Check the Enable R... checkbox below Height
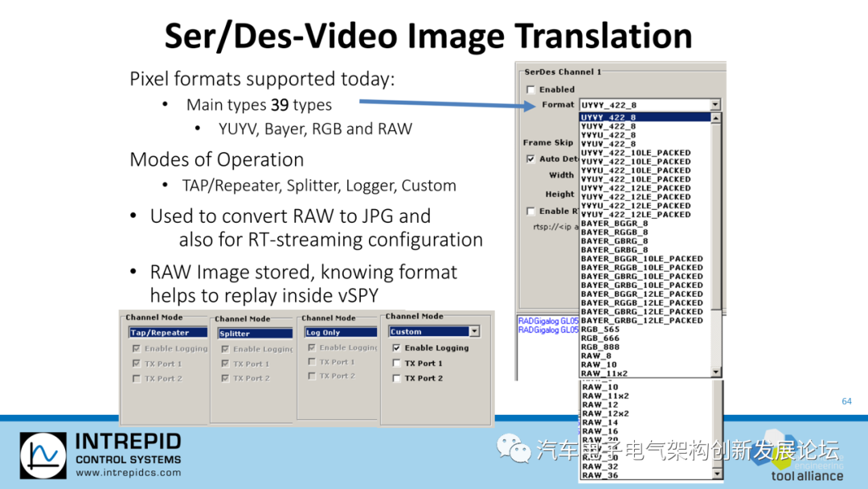This screenshot has width=868, height=489. pos(531,211)
